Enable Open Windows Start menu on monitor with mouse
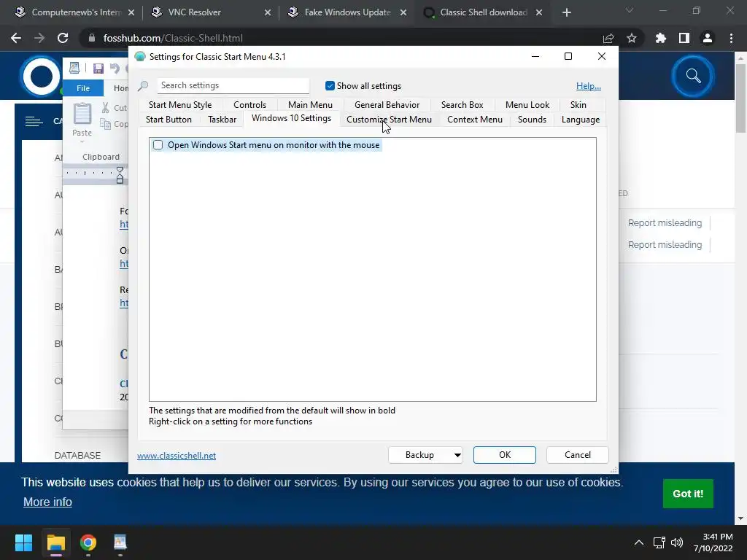The height and width of the screenshot is (560, 747). pos(158,145)
